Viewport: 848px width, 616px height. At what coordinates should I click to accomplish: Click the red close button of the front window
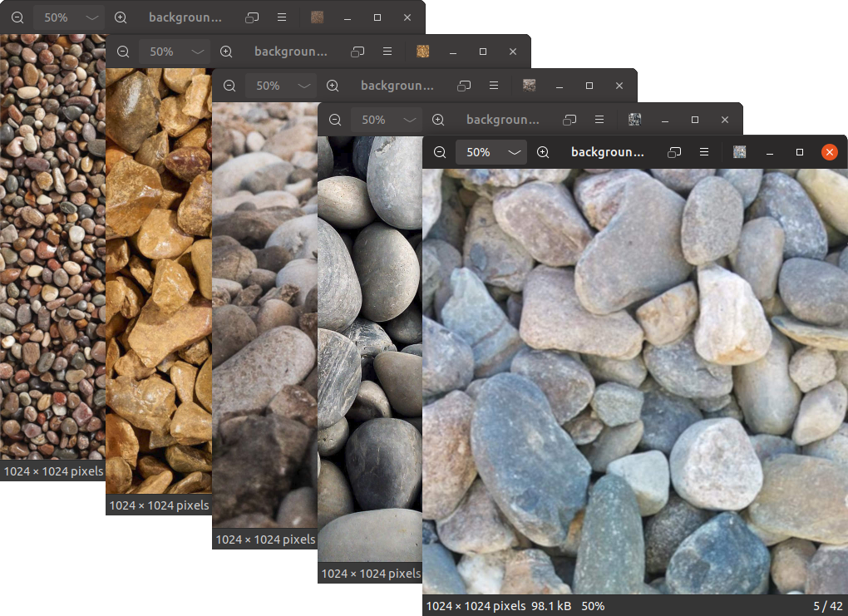[829, 152]
